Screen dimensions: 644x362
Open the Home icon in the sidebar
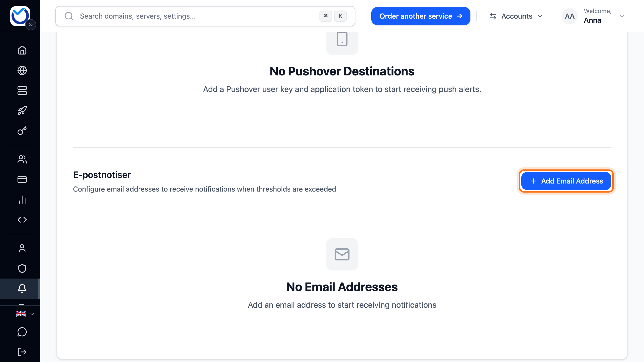click(22, 50)
